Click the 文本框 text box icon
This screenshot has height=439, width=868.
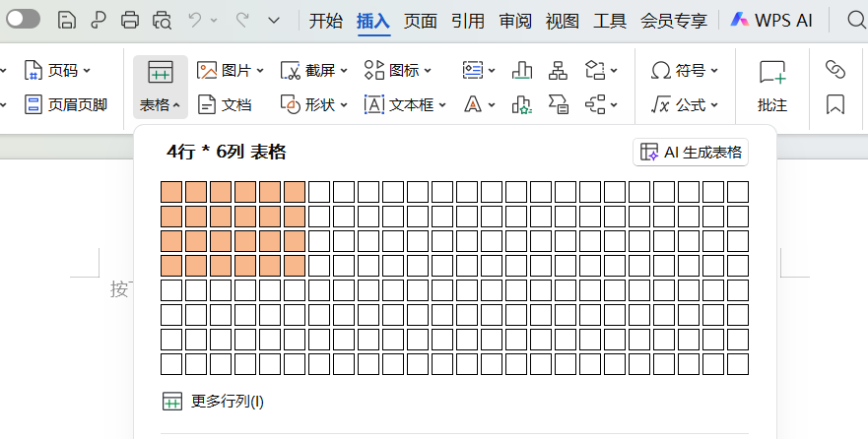click(x=374, y=104)
